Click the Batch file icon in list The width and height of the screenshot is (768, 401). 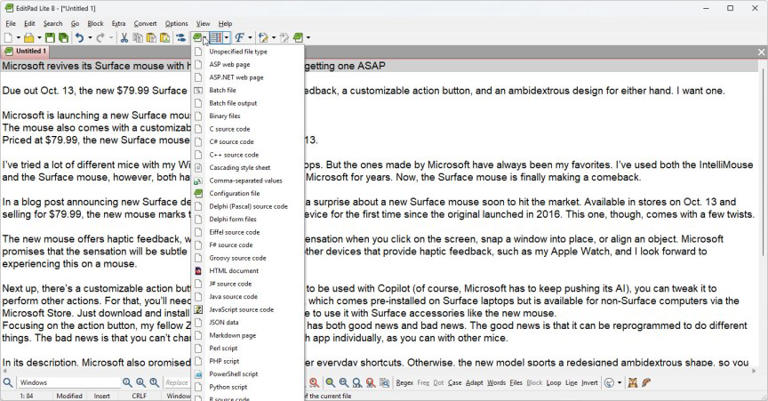click(198, 90)
